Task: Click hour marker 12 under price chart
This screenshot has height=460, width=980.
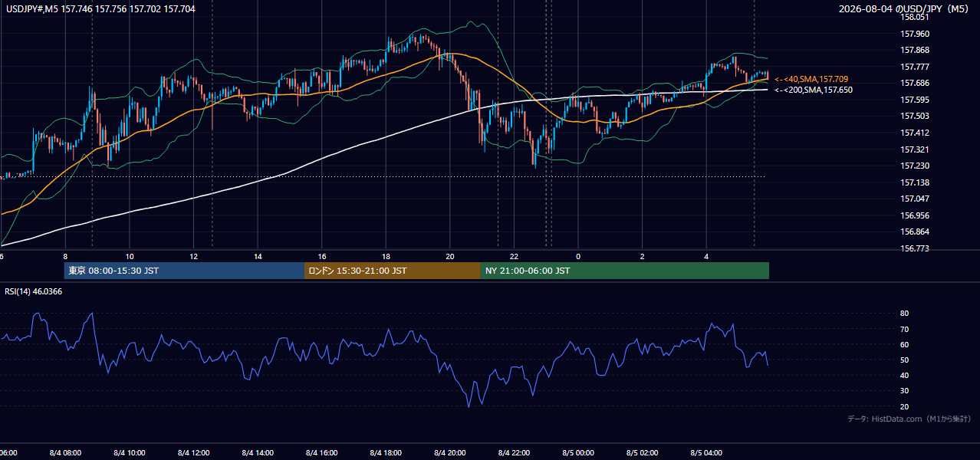Action: 194,256
